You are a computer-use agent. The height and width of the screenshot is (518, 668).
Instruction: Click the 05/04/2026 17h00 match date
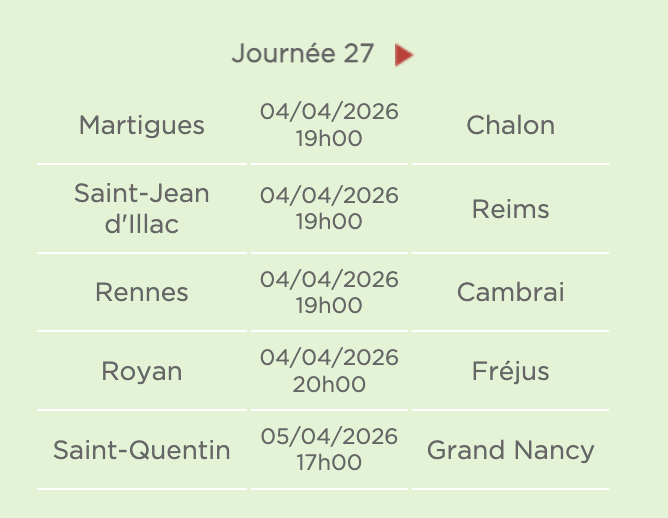click(329, 450)
